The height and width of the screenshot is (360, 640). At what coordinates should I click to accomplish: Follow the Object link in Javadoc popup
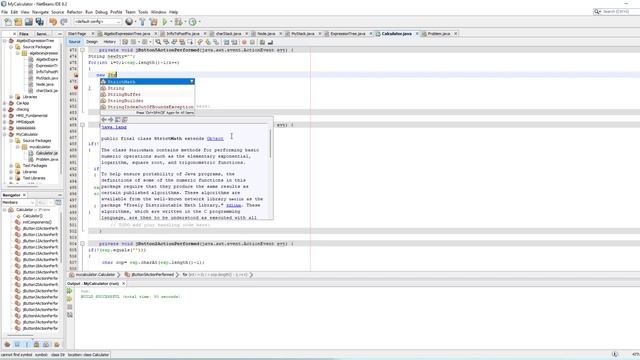215,138
